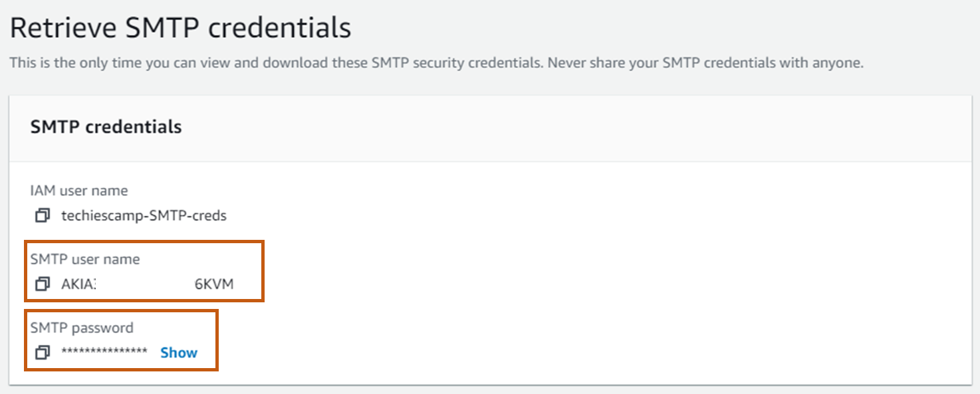Click the clipboard icon in the credentials panel
The width and height of the screenshot is (980, 394).
click(x=43, y=216)
